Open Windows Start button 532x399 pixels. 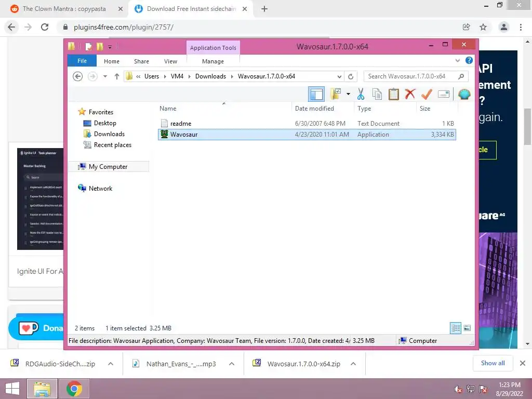12,389
